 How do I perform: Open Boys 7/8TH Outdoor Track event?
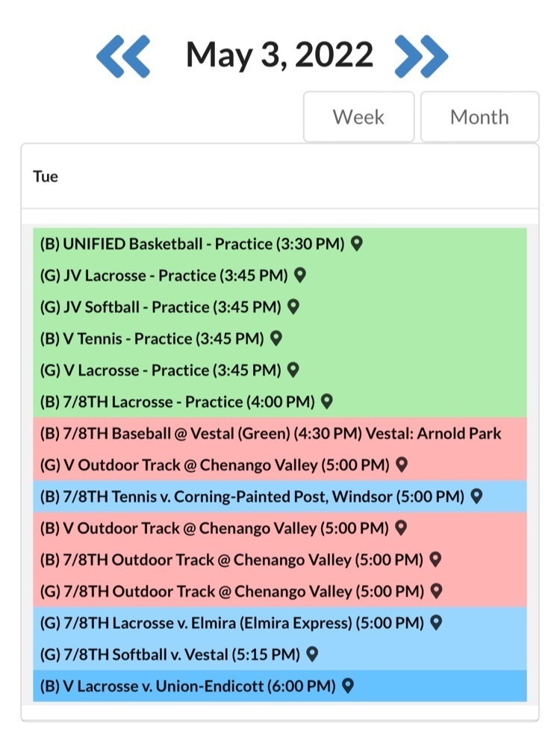coord(231,559)
